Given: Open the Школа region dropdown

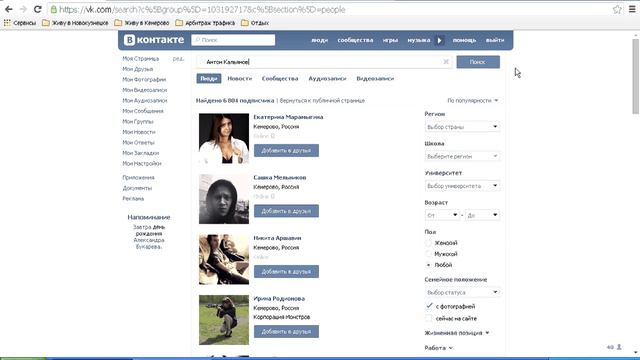Looking at the screenshot, I should 462,156.
